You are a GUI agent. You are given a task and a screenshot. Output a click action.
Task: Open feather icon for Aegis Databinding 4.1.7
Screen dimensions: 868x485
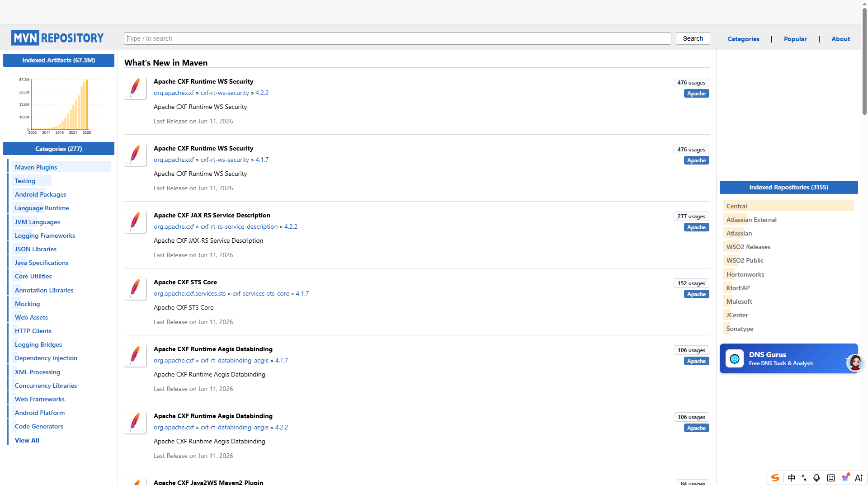tap(135, 356)
